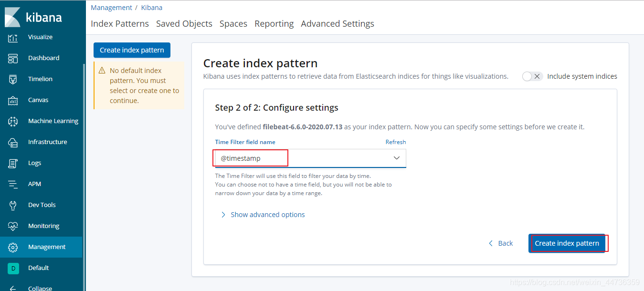This screenshot has width=644, height=291.
Task: Click the Default space avatar icon
Action: pyautogui.click(x=13, y=268)
